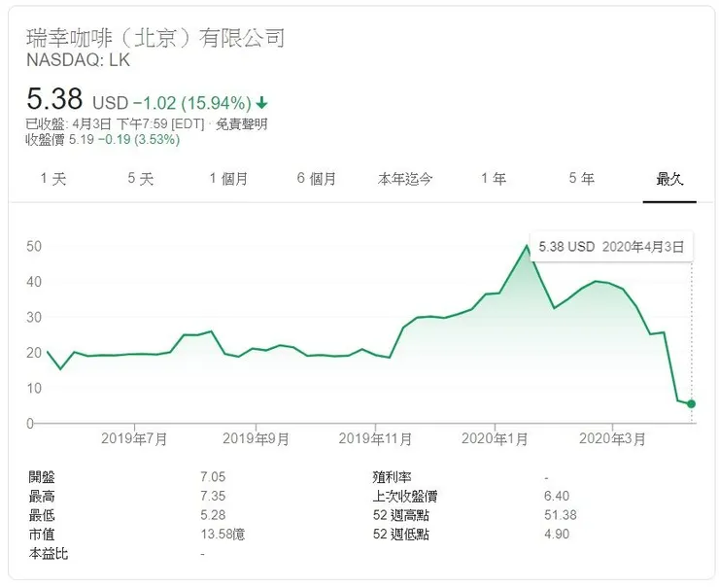Open the 免責聲明 disclaimer link

[x=242, y=123]
